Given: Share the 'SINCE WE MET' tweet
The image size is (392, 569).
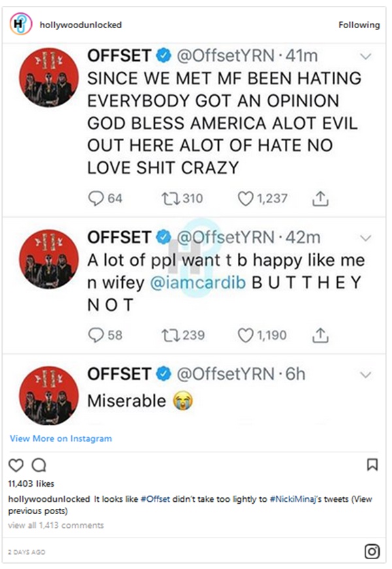Looking at the screenshot, I should (x=321, y=198).
